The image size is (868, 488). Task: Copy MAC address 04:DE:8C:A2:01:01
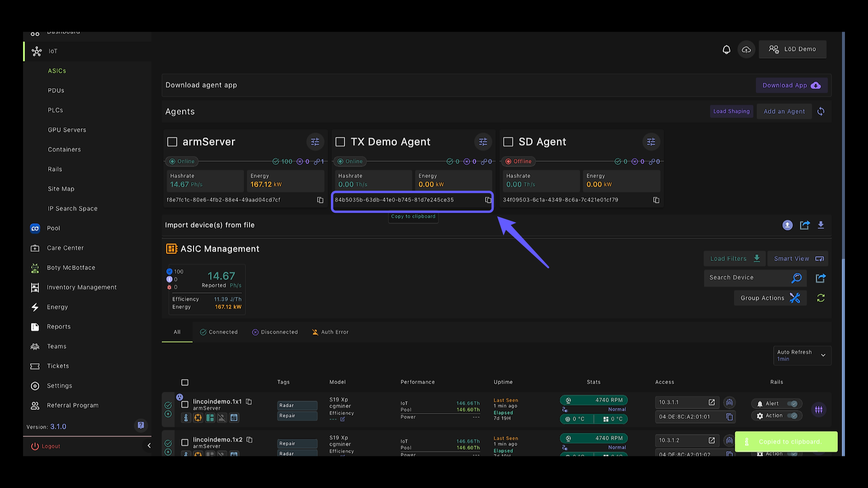729,417
